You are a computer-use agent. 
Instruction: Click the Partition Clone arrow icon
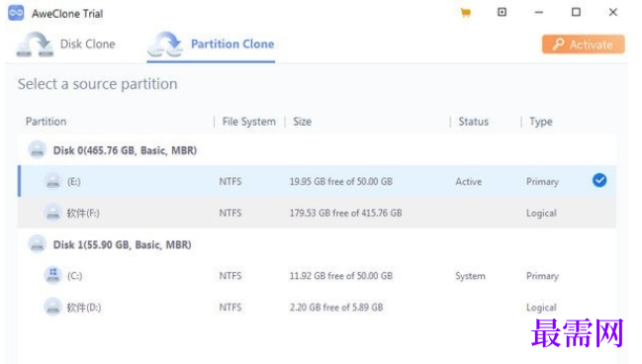point(165,45)
